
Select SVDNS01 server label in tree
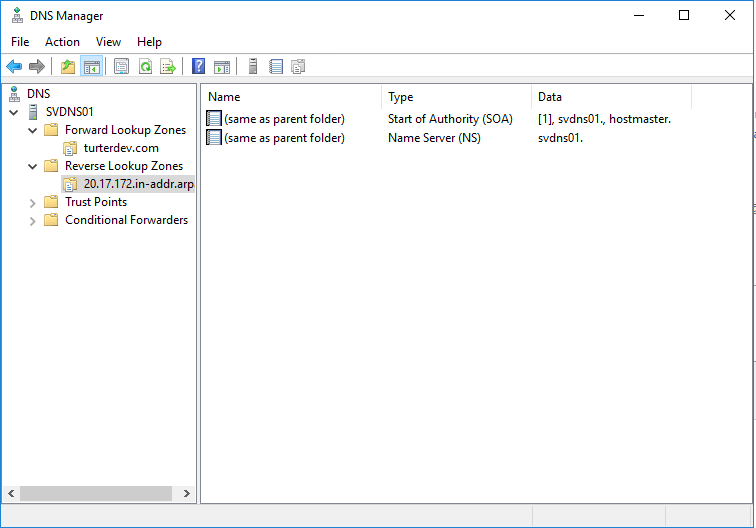[69, 112]
